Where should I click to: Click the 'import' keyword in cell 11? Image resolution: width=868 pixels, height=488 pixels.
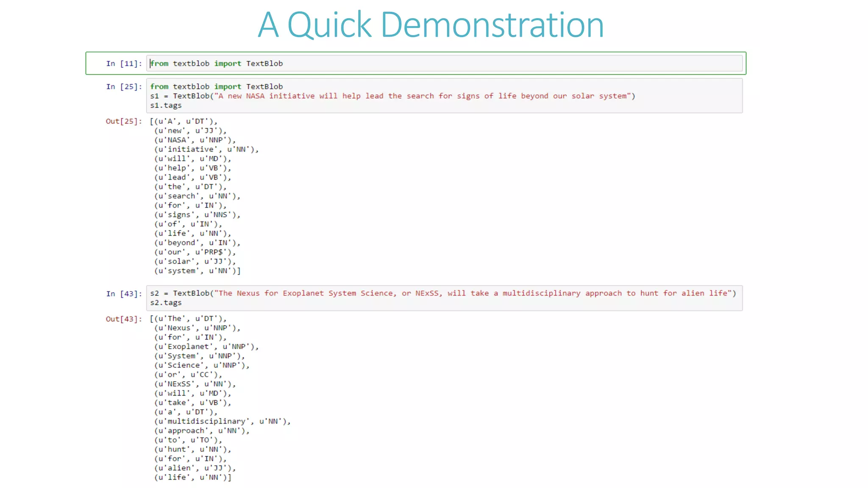228,64
